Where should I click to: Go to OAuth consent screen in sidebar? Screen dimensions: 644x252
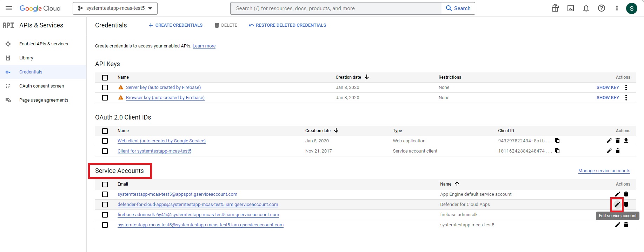[x=41, y=86]
